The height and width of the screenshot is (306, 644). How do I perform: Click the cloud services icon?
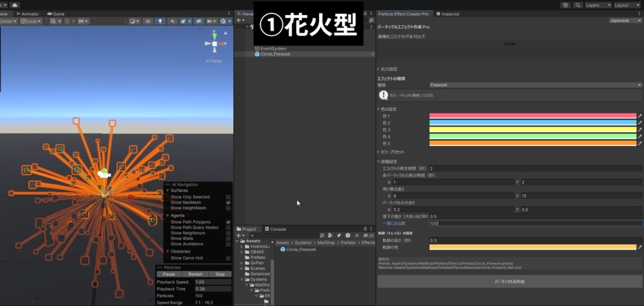[x=15, y=5]
